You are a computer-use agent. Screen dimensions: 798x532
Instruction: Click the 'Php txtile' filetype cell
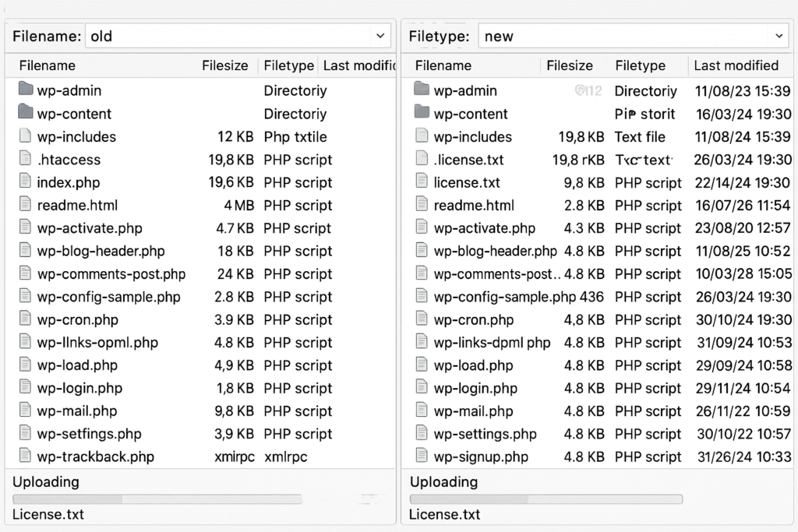295,137
